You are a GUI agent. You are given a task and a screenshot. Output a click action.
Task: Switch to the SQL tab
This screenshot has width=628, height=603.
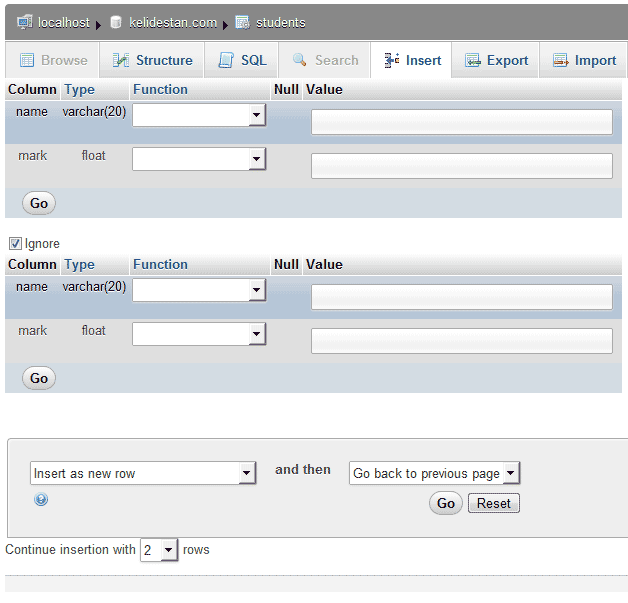[241, 60]
